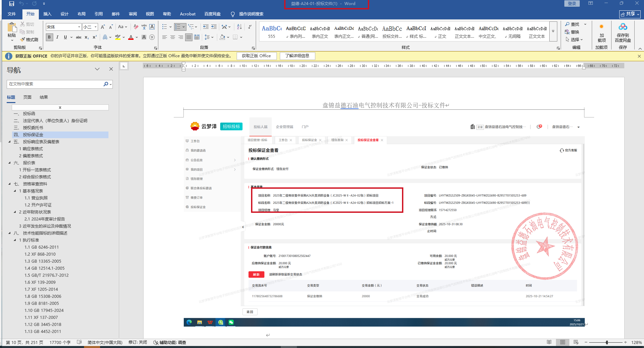Viewport: 644px width, 348px height.
Task: Adjust the zoom slider in the status bar
Action: (607, 342)
